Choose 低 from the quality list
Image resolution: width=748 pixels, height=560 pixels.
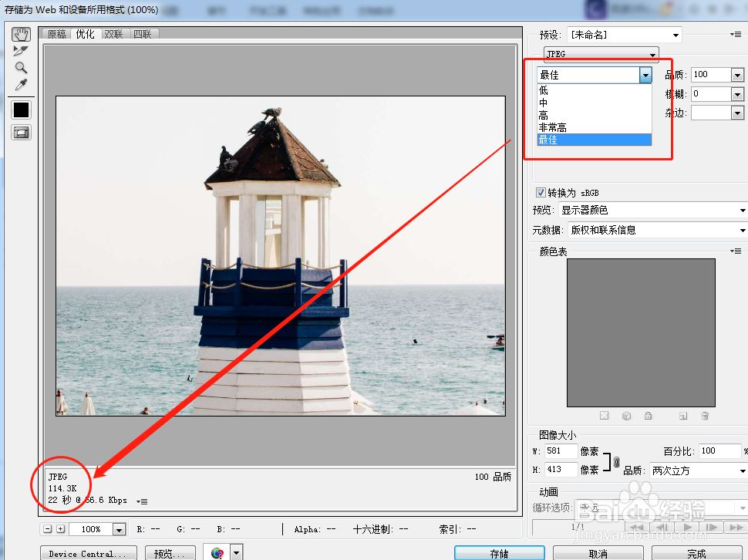pos(594,90)
